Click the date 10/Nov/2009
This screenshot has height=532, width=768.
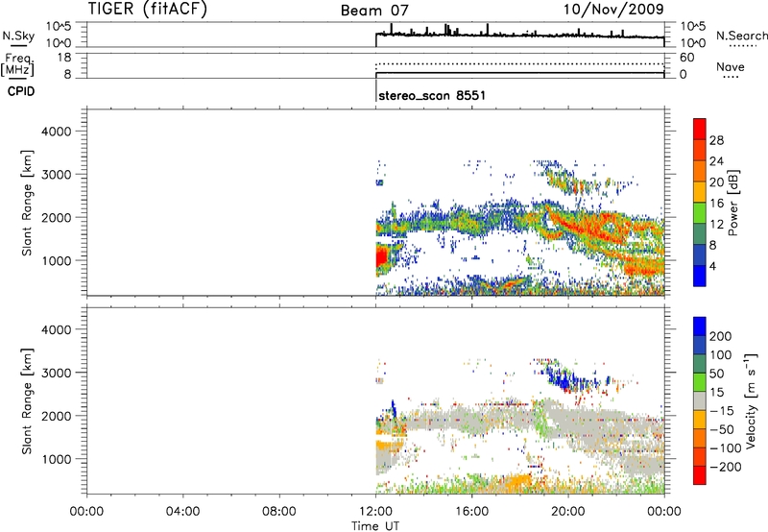[x=613, y=10]
